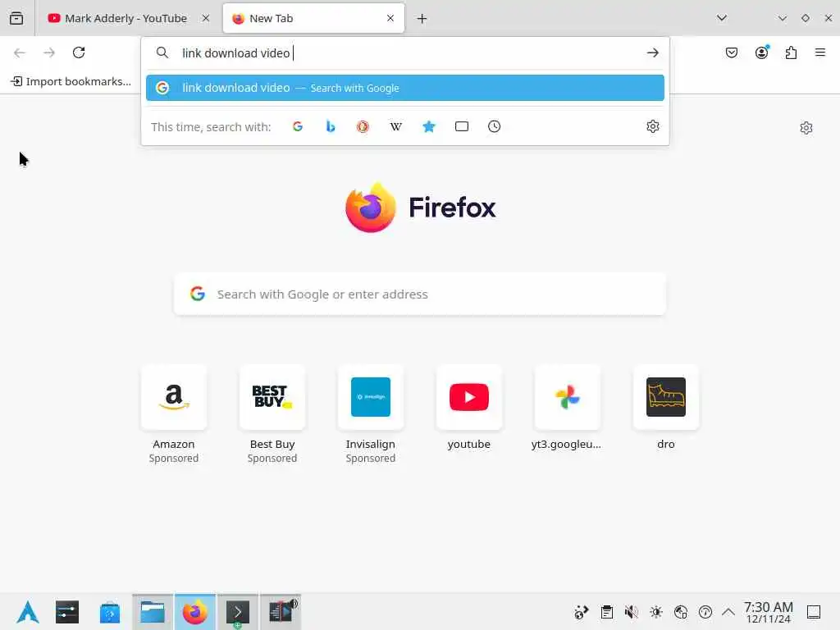This screenshot has height=630, width=840.
Task: Expand hidden system tray icons arrow
Action: click(x=728, y=612)
